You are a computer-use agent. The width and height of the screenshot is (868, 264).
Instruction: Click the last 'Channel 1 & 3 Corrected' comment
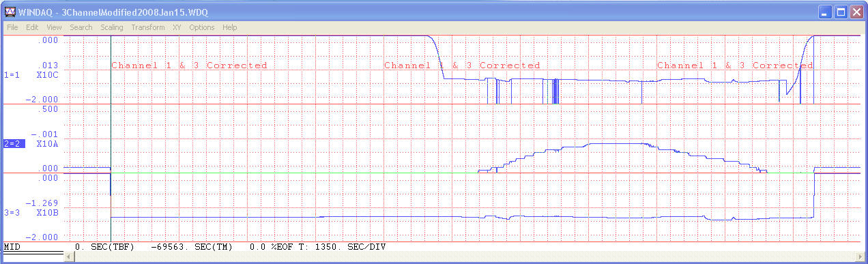pos(735,65)
